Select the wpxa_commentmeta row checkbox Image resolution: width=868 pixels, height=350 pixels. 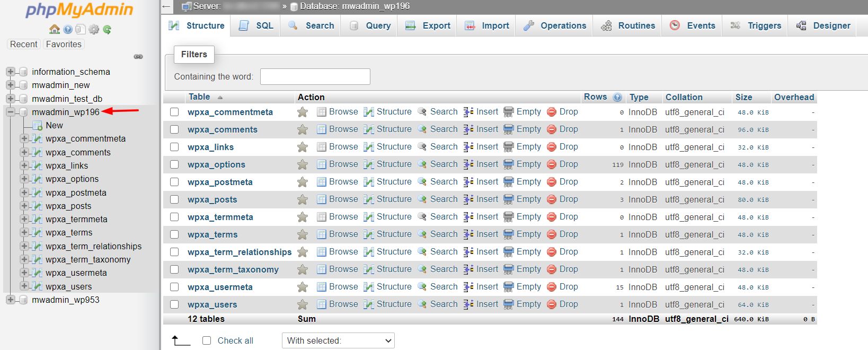point(174,112)
